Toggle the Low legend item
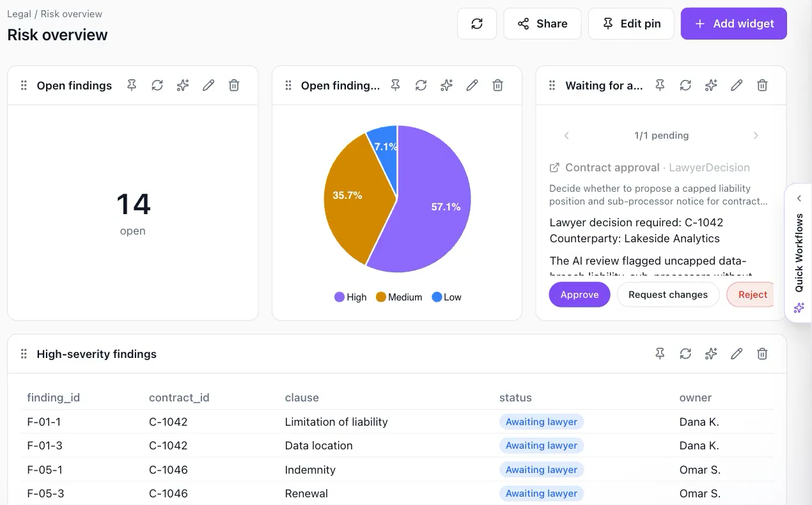812x505 pixels. click(446, 297)
